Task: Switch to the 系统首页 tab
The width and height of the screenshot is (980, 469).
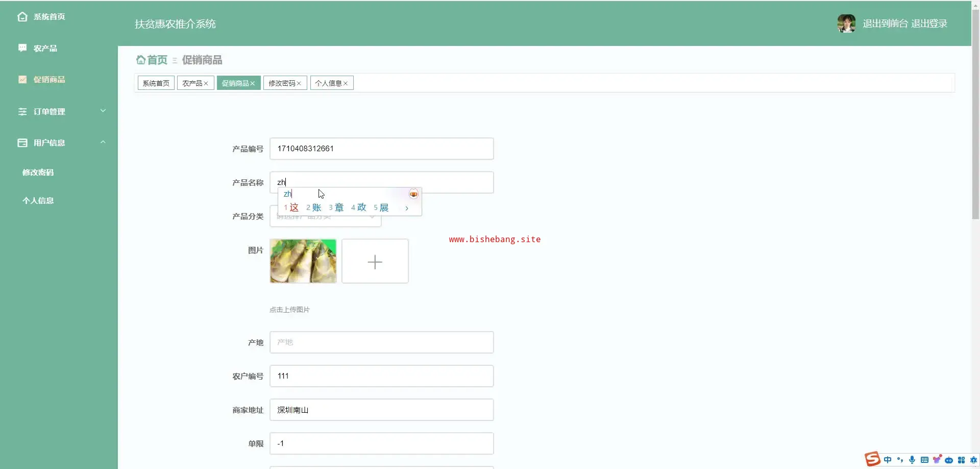Action: coord(156,83)
